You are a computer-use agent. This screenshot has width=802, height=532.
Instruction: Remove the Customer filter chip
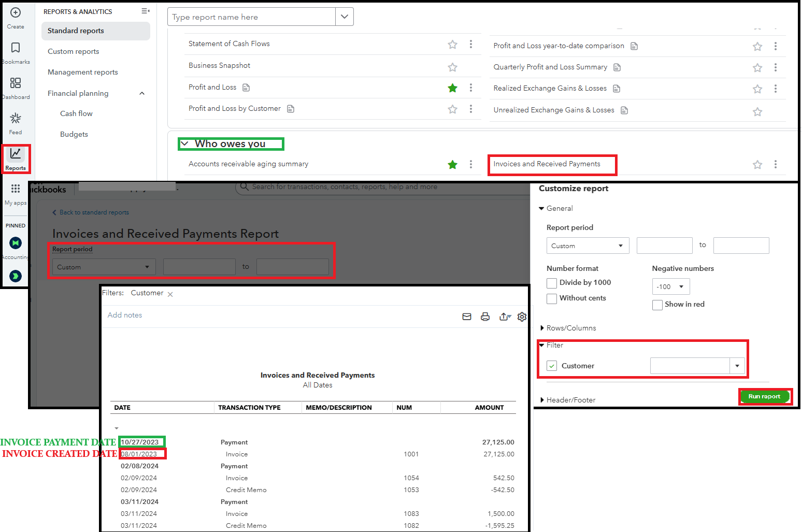[170, 294]
